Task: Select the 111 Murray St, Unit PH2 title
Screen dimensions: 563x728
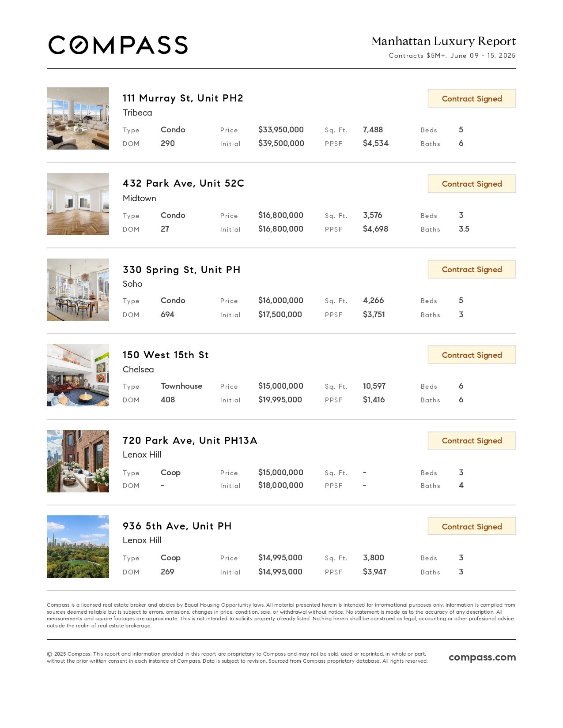Action: tap(183, 98)
